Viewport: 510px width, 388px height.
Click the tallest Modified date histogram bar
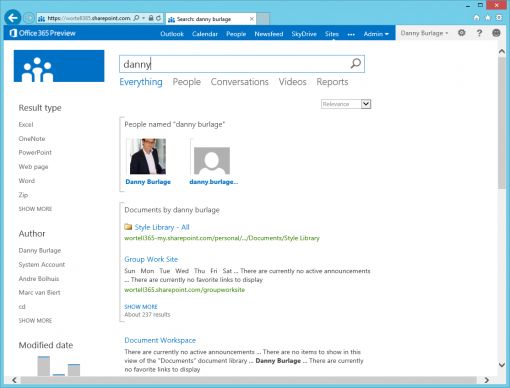(44, 366)
